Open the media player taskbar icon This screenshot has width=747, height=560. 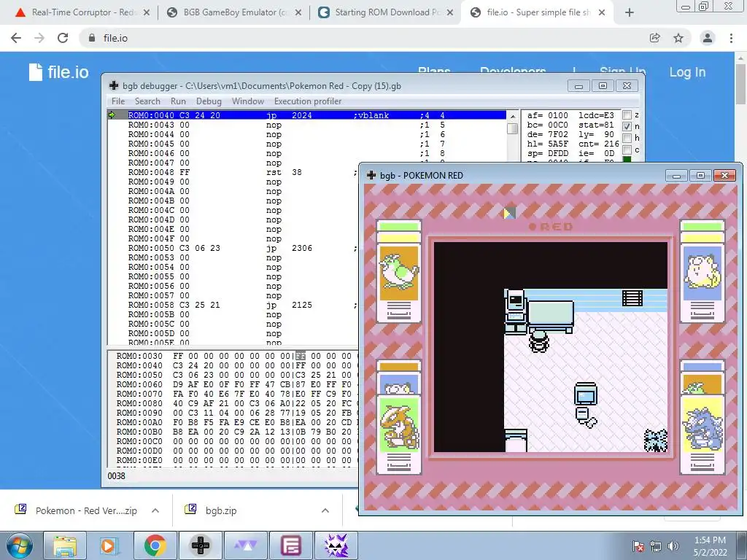pos(109,545)
